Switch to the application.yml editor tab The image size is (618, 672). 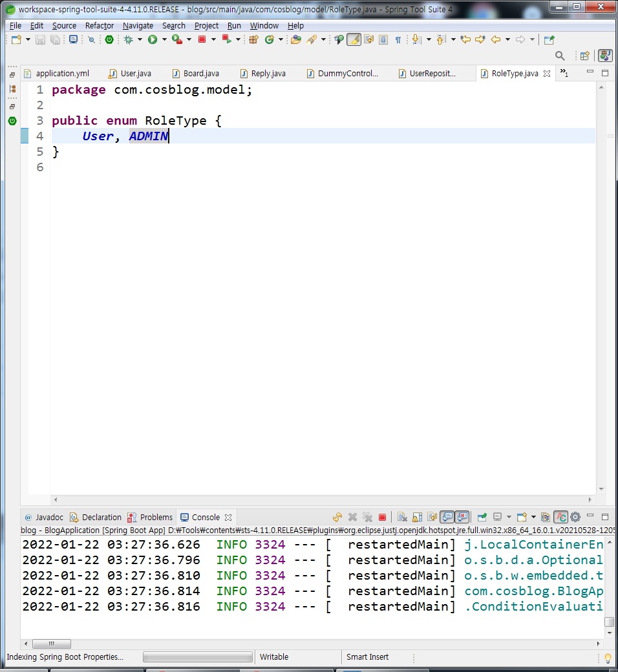click(57, 74)
